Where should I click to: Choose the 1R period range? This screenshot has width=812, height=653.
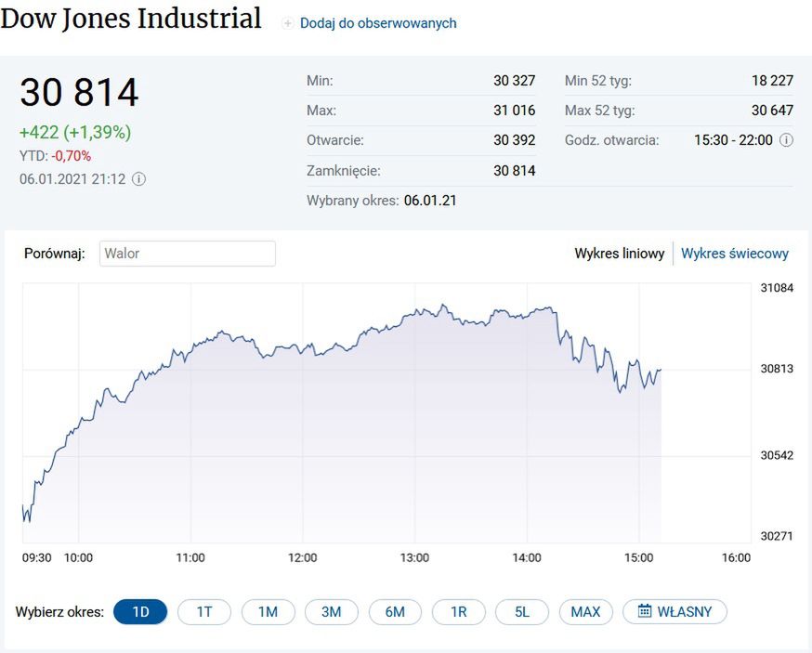[458, 612]
